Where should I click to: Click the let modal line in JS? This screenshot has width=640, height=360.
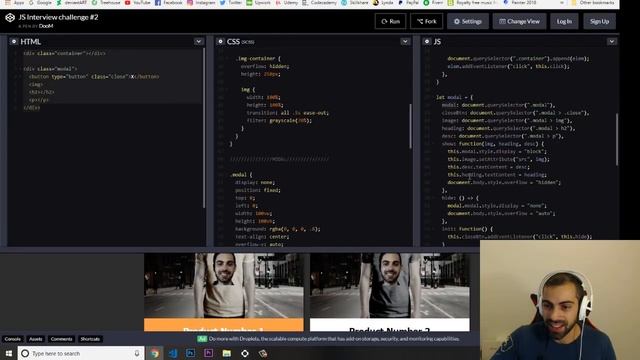[454, 97]
